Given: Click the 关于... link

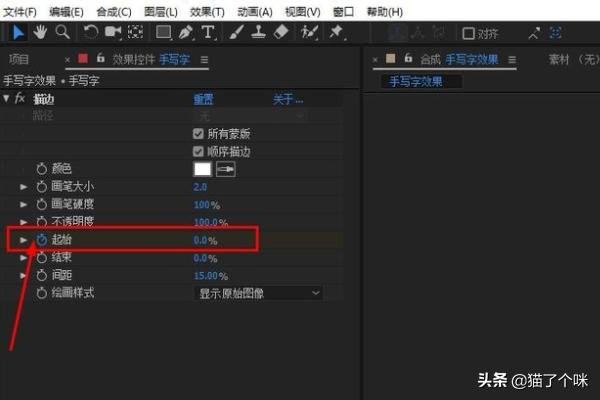Looking at the screenshot, I should pos(288,99).
